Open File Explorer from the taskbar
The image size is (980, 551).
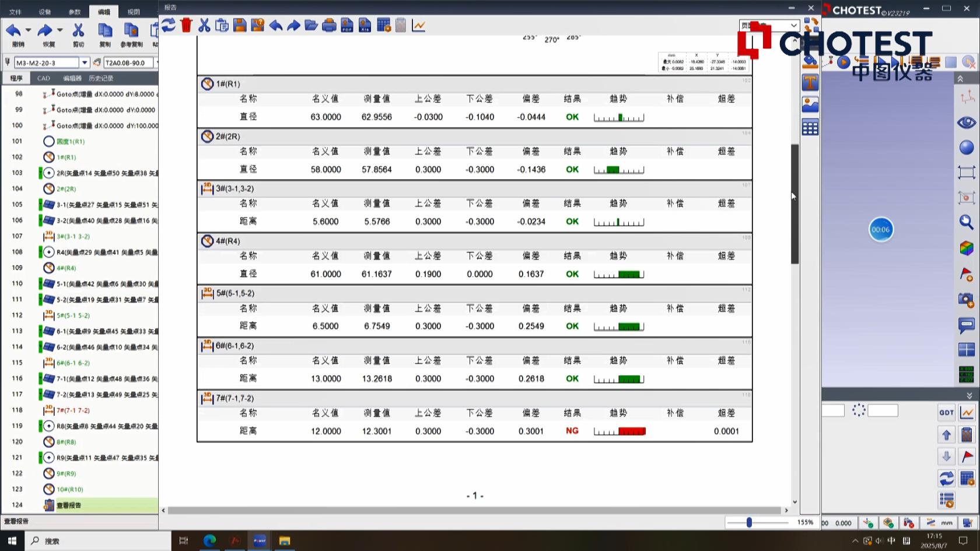(285, 541)
